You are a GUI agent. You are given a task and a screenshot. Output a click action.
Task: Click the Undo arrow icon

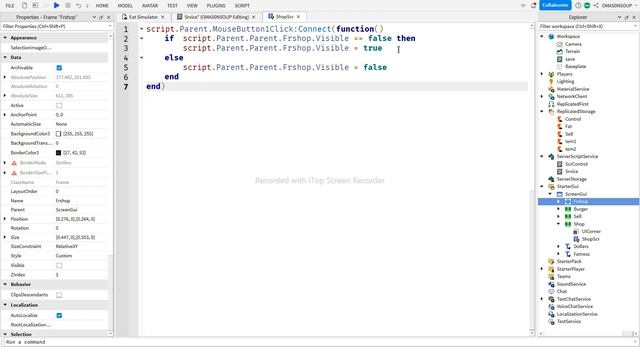78,5
